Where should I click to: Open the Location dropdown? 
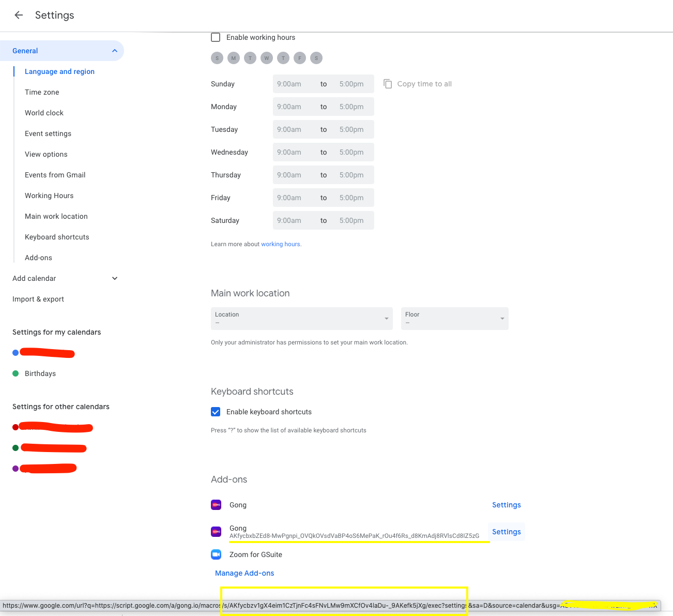tap(301, 319)
